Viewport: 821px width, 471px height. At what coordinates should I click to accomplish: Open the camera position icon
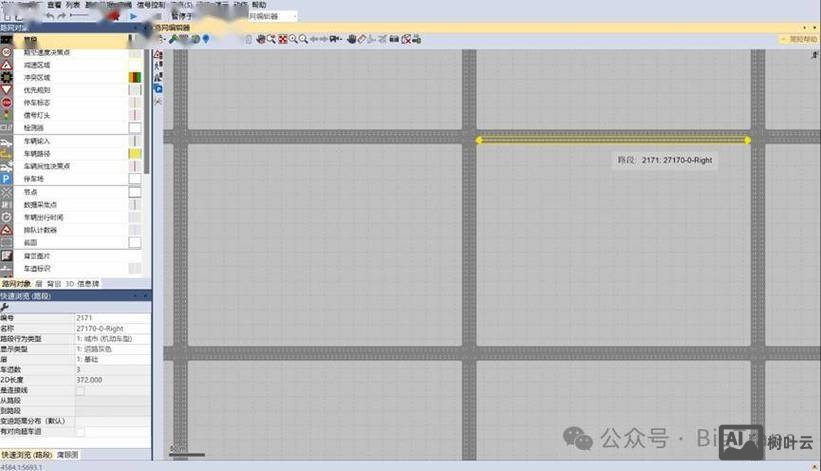click(x=336, y=39)
